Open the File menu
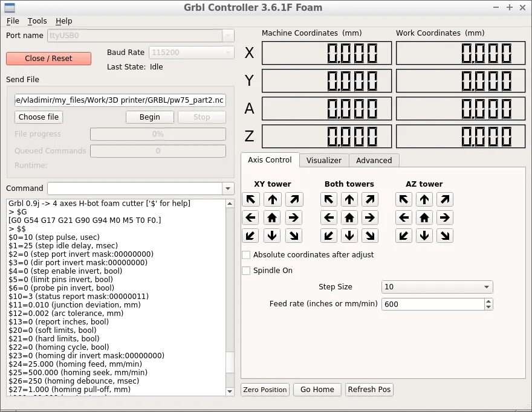This screenshot has height=412, width=532. click(x=13, y=21)
